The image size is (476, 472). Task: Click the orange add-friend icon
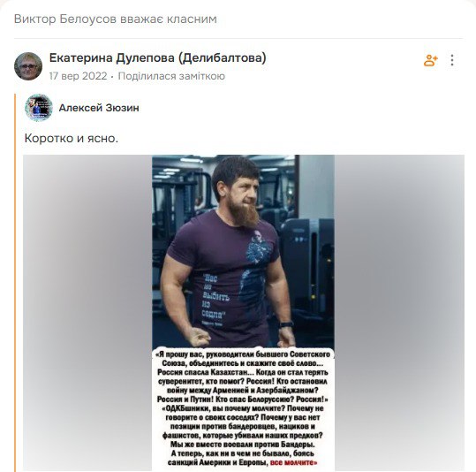(430, 60)
